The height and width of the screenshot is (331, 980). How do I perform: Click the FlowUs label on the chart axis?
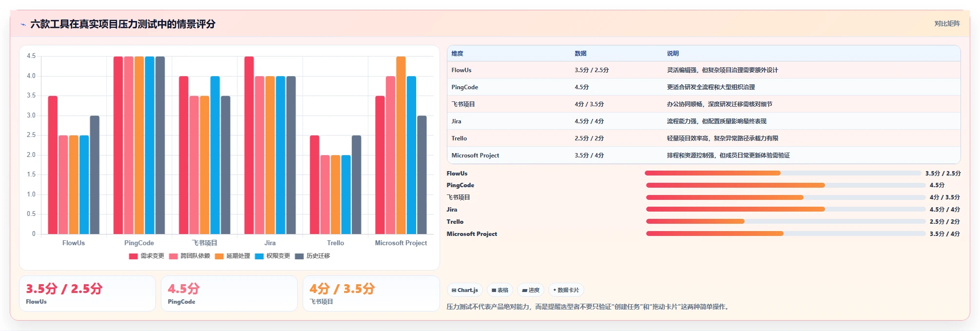pos(74,243)
